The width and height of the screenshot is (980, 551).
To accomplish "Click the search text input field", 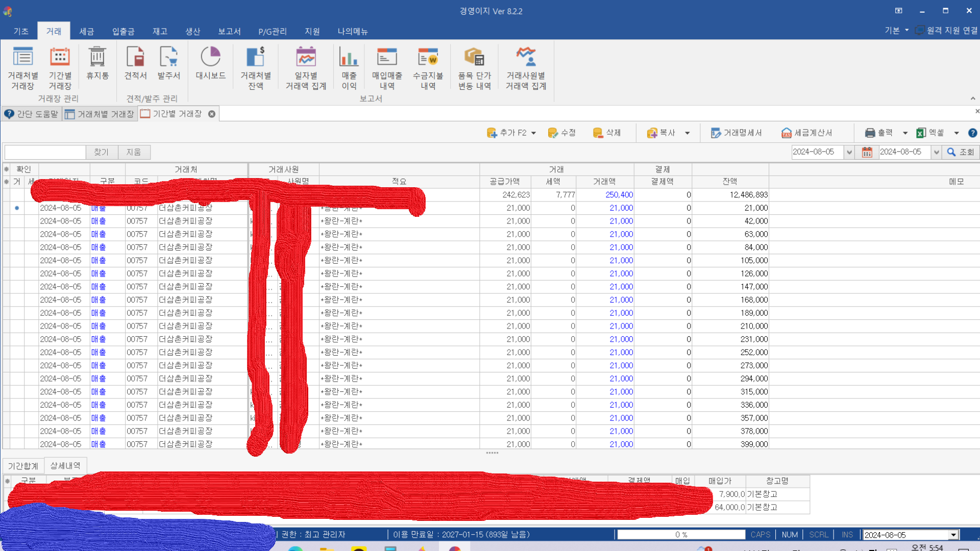I will [45, 152].
